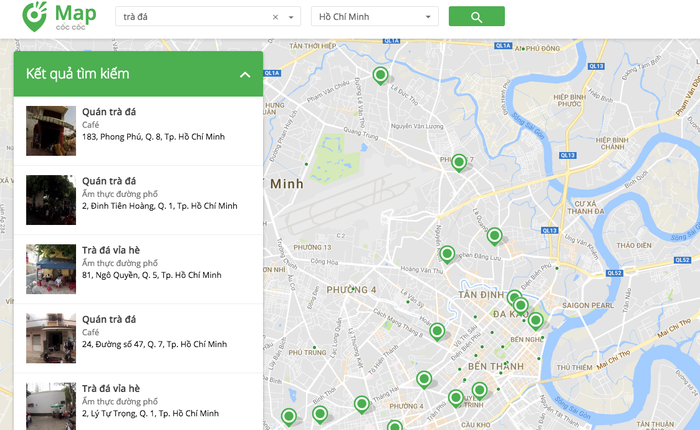Click 'THỦ THIÊM' map label
700x430 pixels.
575,367
